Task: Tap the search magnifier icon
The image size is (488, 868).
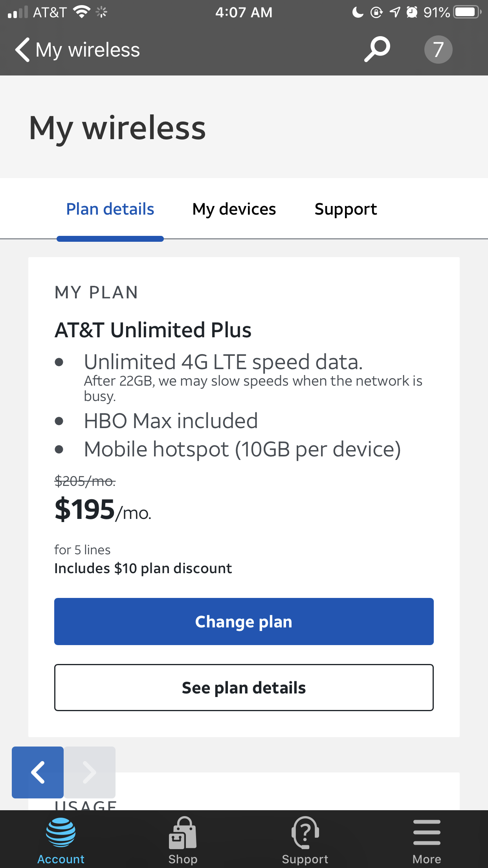Action: pos(377,50)
